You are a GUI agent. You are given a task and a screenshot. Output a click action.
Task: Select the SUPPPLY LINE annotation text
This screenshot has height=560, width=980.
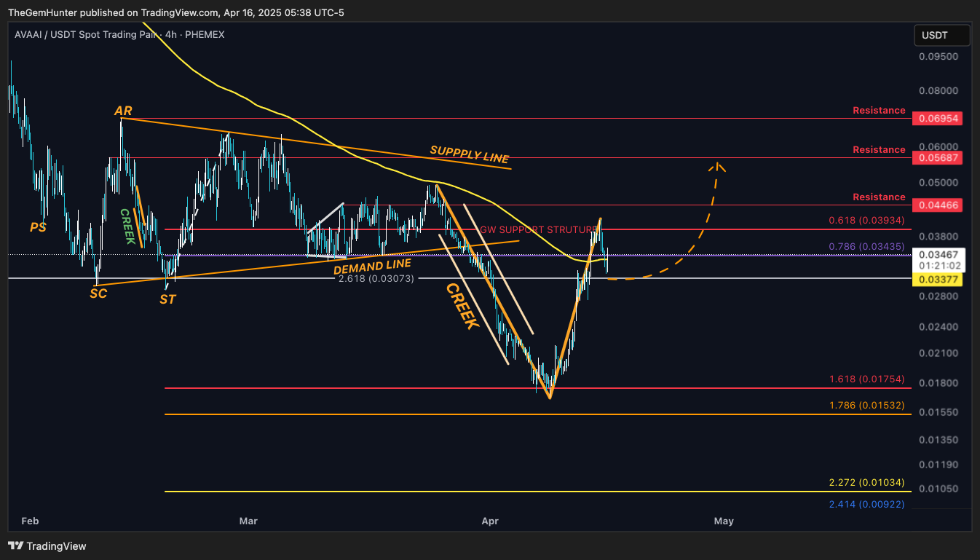(470, 154)
